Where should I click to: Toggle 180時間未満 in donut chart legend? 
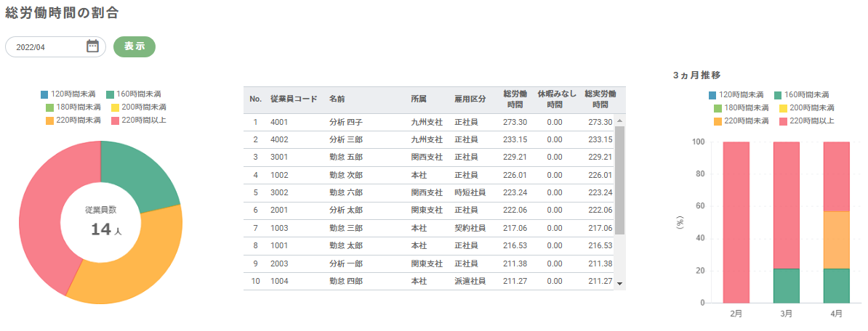tap(73, 107)
